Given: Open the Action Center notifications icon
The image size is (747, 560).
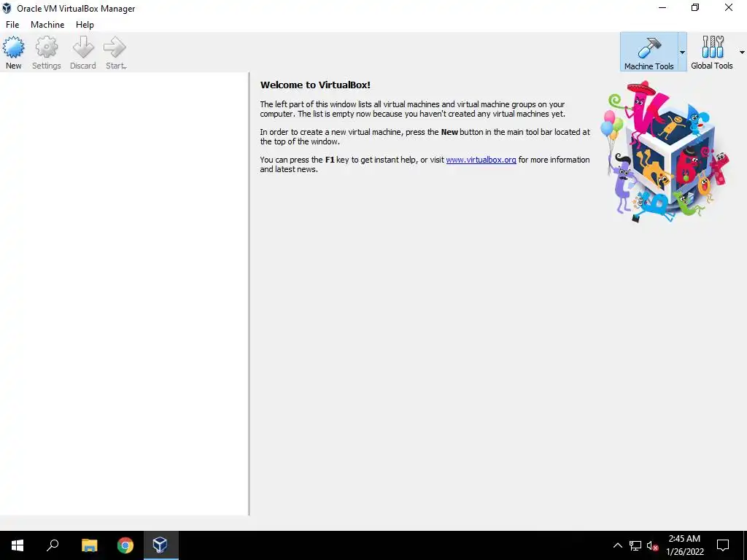Looking at the screenshot, I should pos(723,545).
